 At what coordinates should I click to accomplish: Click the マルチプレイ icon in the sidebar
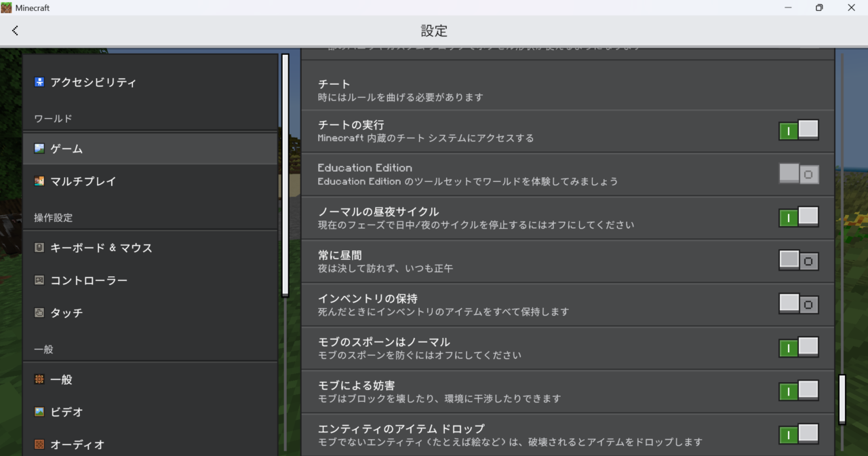39,181
